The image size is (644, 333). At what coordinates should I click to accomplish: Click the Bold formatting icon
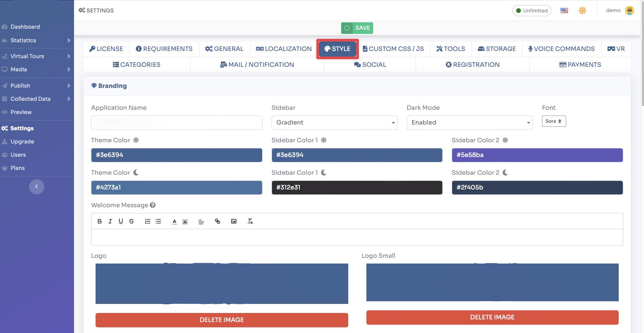point(99,221)
